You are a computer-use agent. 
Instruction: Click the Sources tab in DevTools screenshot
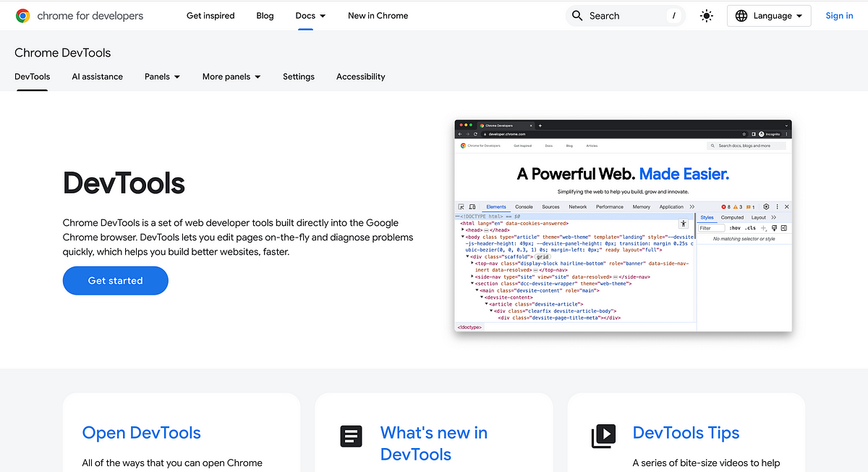[550, 206]
